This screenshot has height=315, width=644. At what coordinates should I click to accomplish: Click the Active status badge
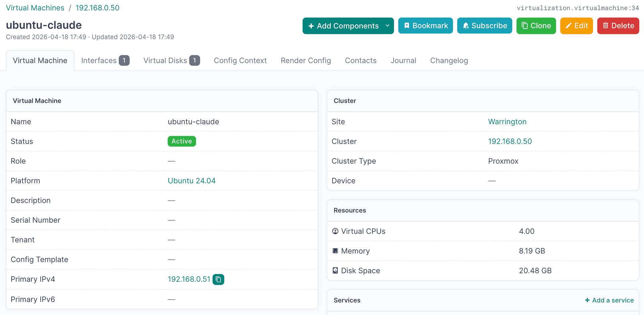(x=182, y=141)
